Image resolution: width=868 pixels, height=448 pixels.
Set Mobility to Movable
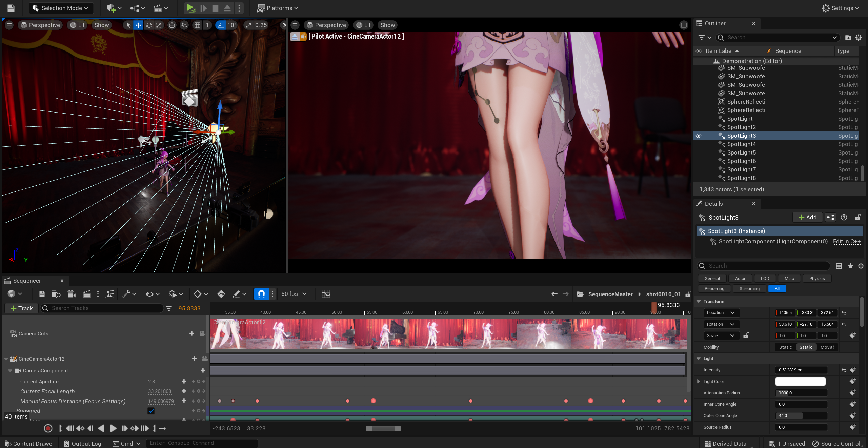pos(827,347)
